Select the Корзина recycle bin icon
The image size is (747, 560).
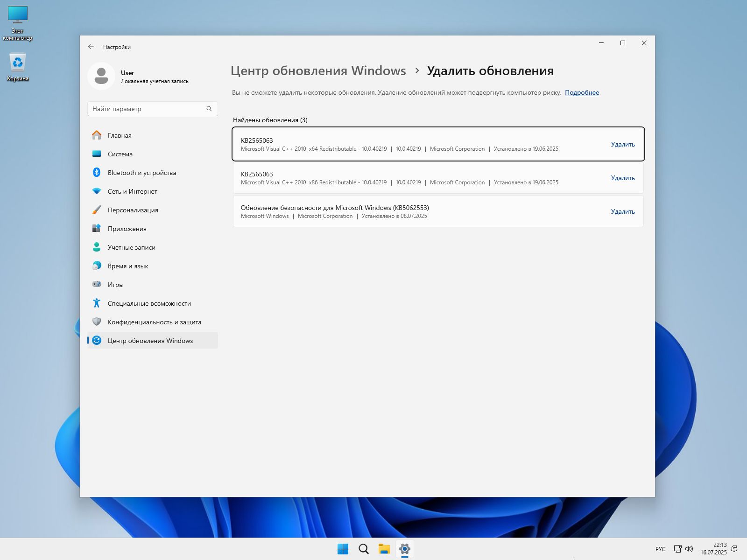click(x=18, y=67)
